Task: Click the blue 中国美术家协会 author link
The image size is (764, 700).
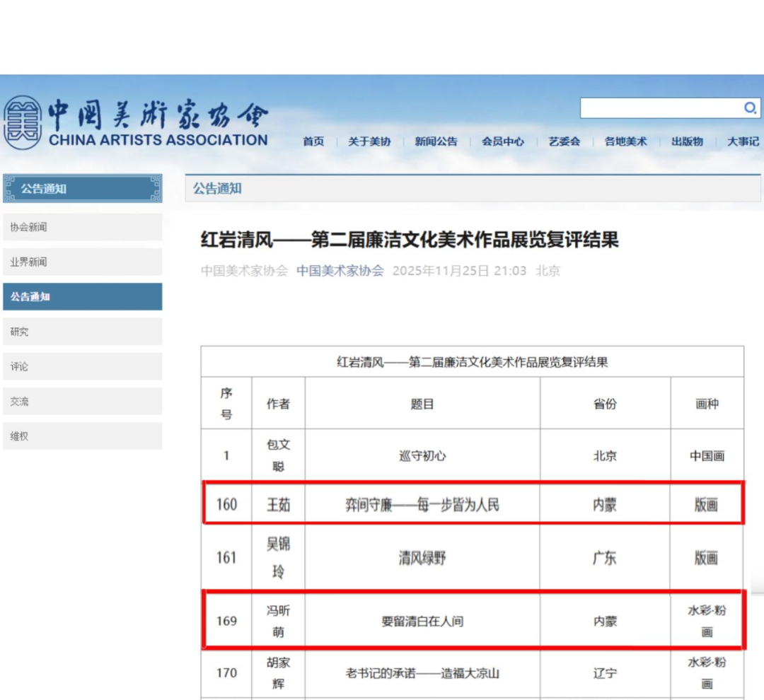Action: coord(340,271)
